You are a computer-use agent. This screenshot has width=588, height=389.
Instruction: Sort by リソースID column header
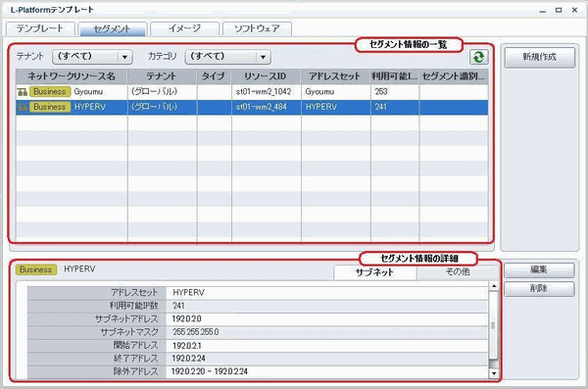pyautogui.click(x=267, y=76)
